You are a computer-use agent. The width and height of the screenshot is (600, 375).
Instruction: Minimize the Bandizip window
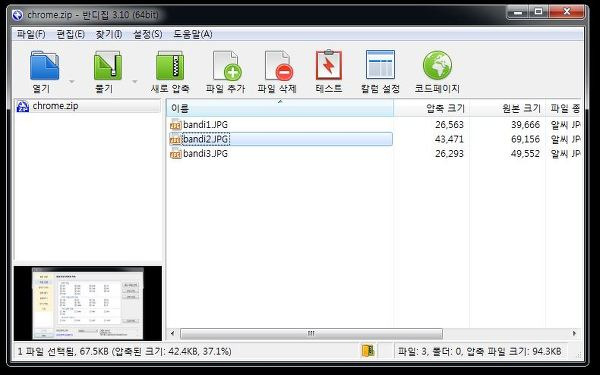pos(518,13)
